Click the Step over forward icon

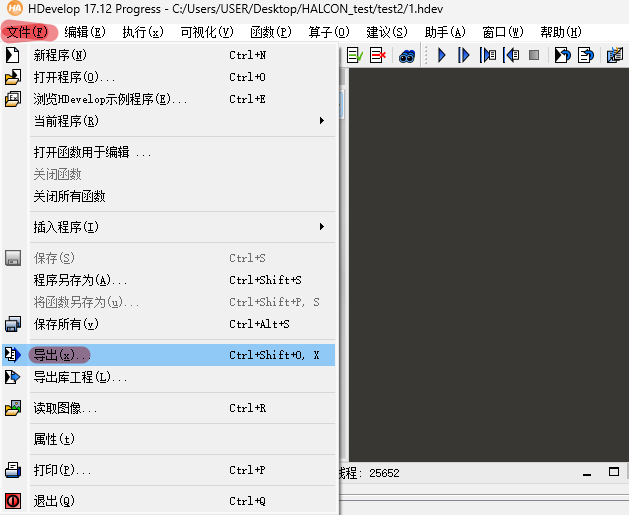[488, 55]
